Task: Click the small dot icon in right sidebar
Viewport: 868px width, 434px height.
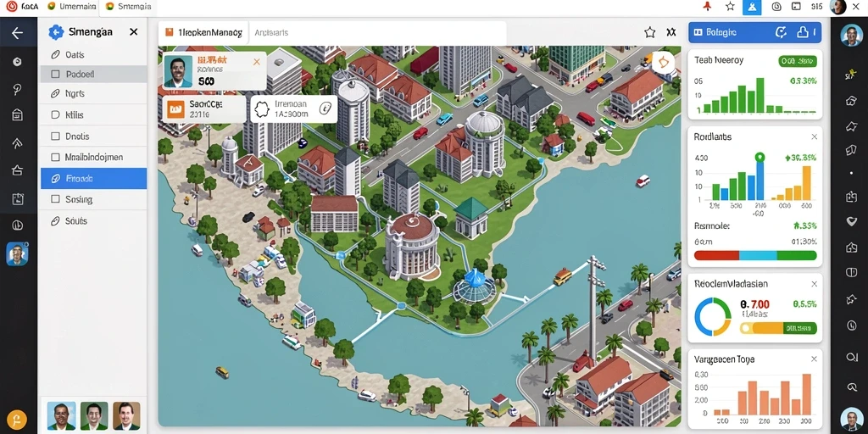Action: pyautogui.click(x=851, y=174)
